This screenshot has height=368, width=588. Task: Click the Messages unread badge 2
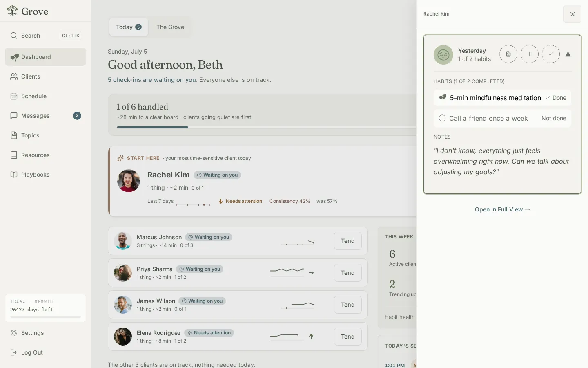point(77,116)
